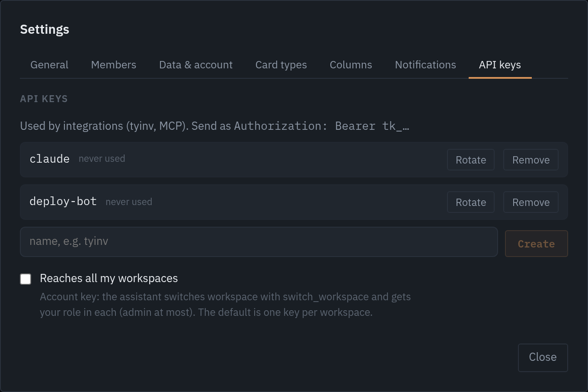Screen dimensions: 588x392
Task: Close the Settings dialog
Action: click(543, 357)
